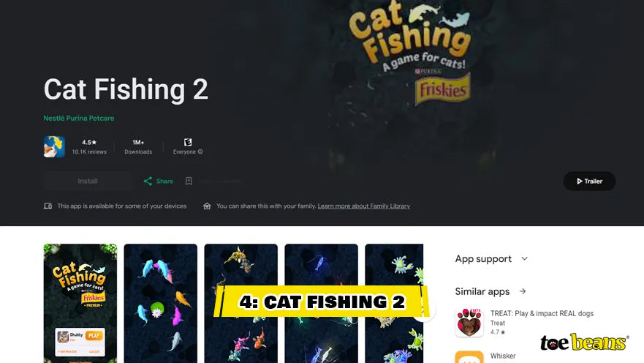This screenshot has height=363, width=644.
Task: Click the devices availability icon
Action: [x=48, y=206]
